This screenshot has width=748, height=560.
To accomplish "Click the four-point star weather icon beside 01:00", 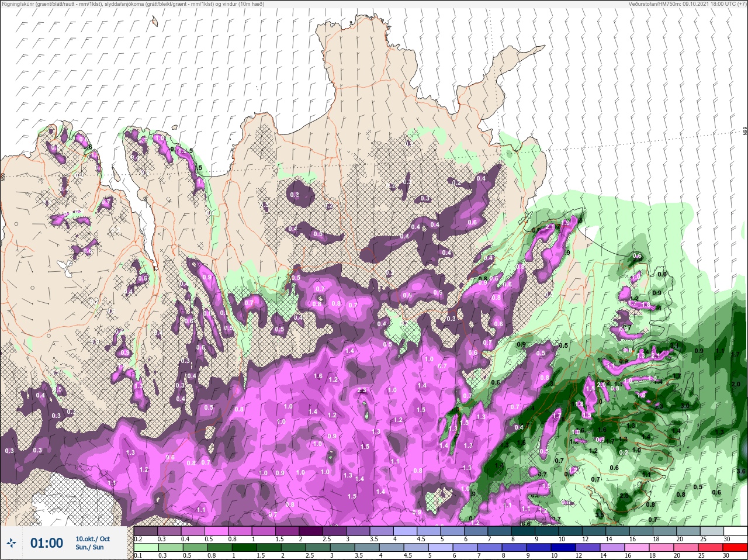I will click(12, 543).
